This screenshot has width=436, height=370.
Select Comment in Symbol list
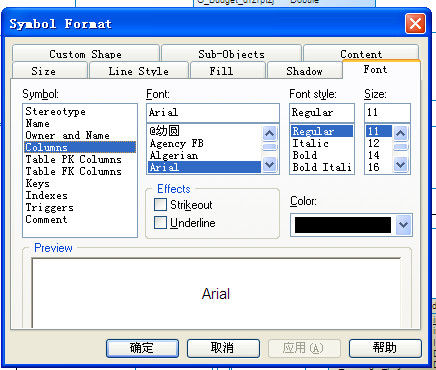point(80,219)
